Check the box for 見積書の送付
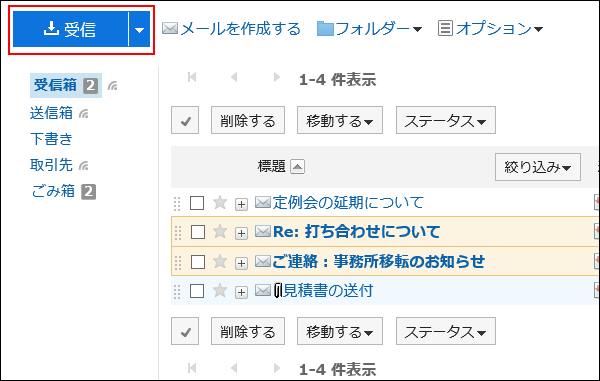 197,291
